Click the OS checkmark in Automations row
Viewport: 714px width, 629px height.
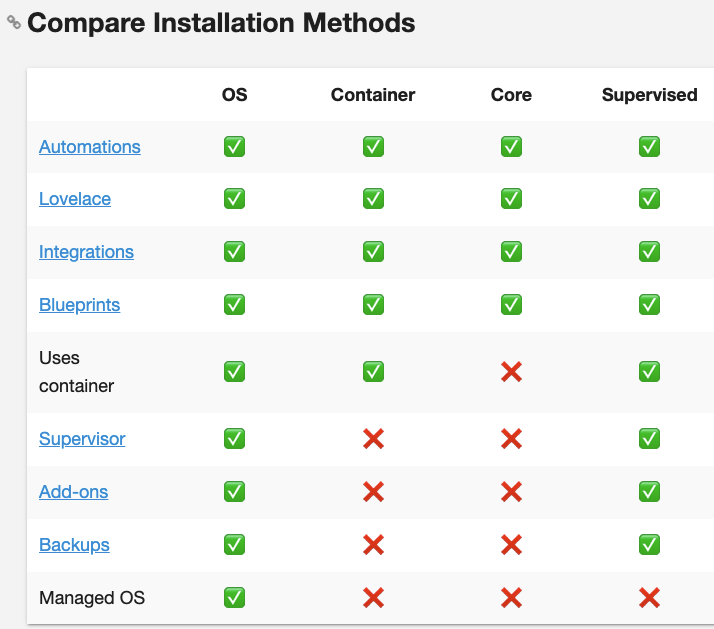click(235, 147)
